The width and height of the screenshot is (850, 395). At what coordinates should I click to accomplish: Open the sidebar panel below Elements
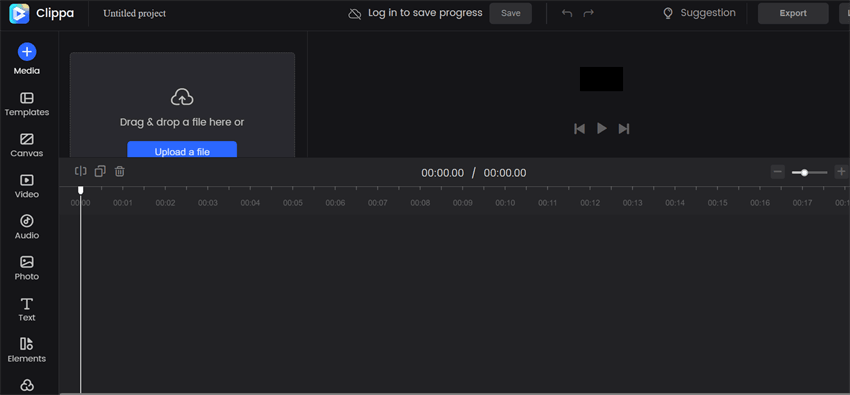coord(27,385)
